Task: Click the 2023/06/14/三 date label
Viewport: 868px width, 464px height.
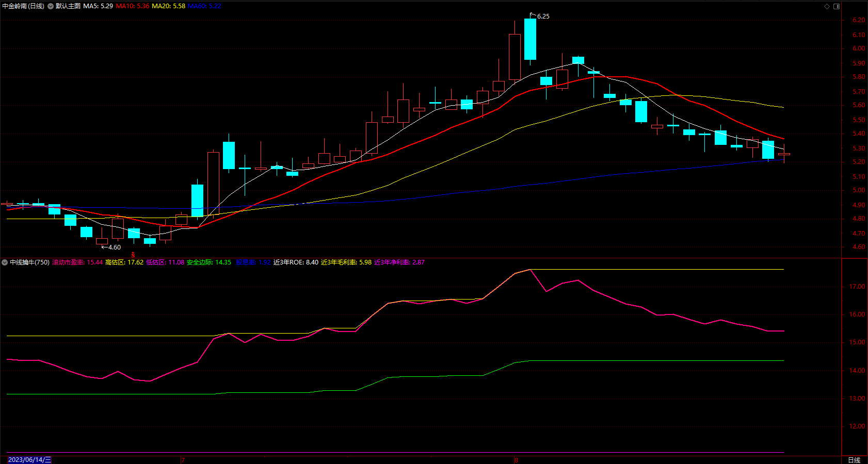Action: tap(29, 460)
